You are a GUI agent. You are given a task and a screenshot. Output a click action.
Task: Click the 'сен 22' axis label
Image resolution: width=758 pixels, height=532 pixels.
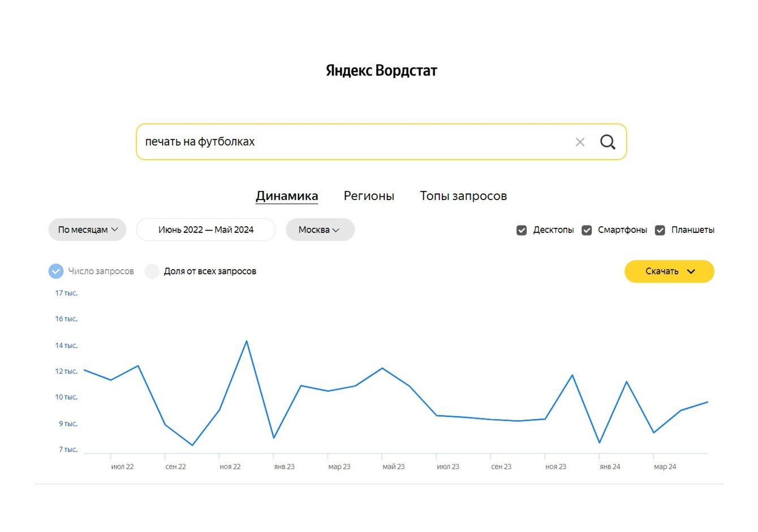[x=175, y=467]
